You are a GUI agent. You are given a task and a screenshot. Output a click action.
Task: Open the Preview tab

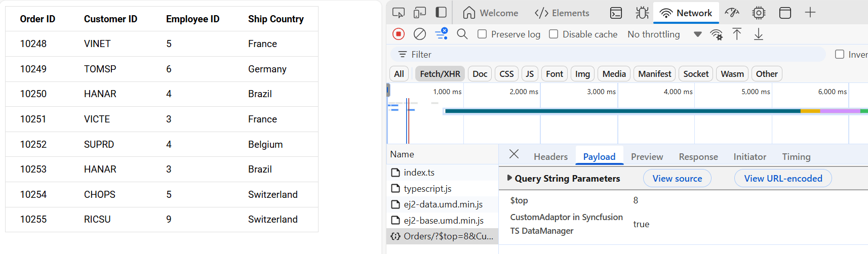click(x=647, y=156)
